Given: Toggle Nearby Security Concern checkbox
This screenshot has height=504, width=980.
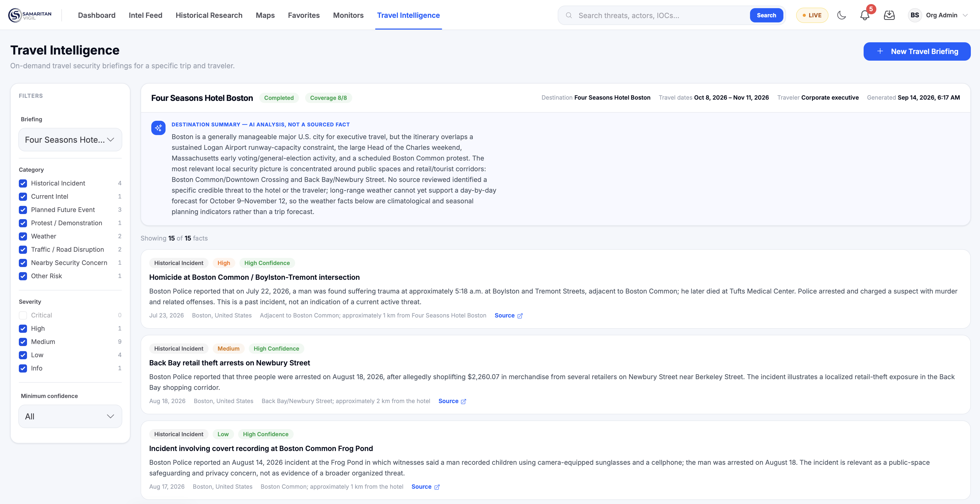Looking at the screenshot, I should (x=23, y=263).
